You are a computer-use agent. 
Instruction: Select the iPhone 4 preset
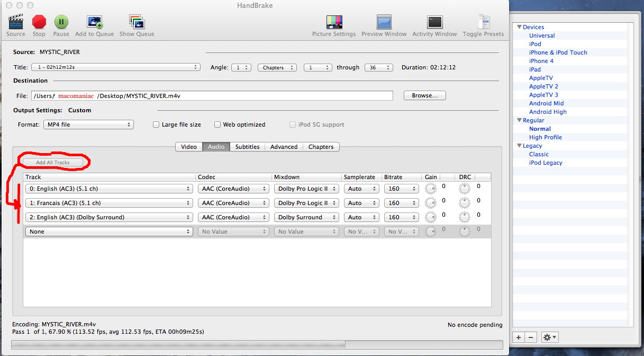pyautogui.click(x=541, y=61)
